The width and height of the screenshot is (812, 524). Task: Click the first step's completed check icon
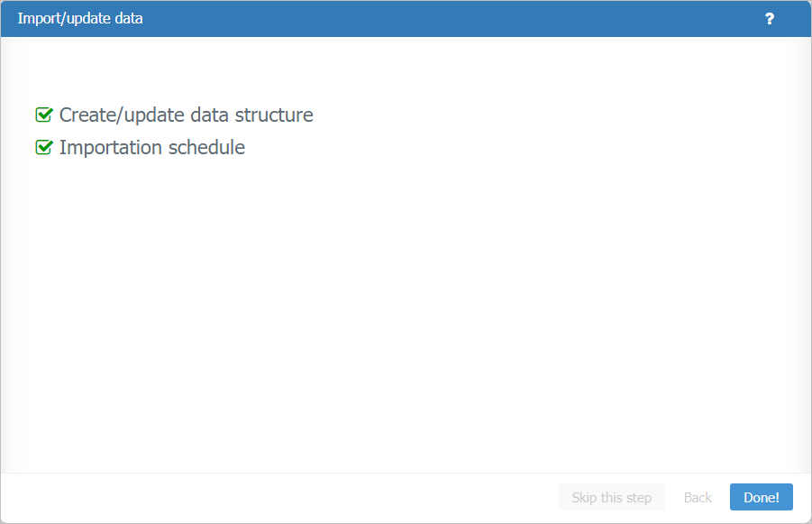tap(43, 115)
